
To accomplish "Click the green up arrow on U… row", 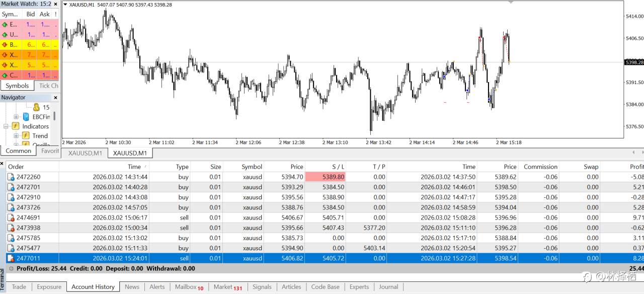I will (5, 35).
